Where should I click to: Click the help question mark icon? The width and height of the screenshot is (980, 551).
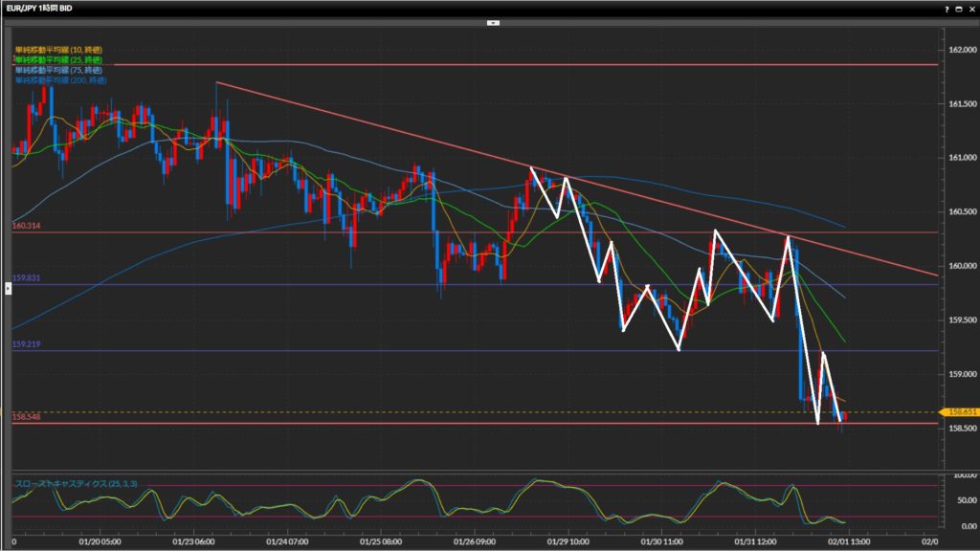(x=947, y=8)
